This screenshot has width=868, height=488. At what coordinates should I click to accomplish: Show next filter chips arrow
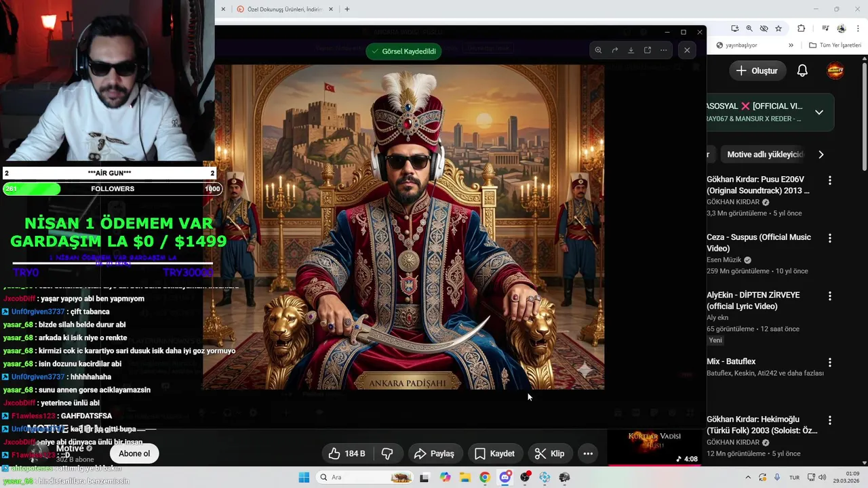821,155
